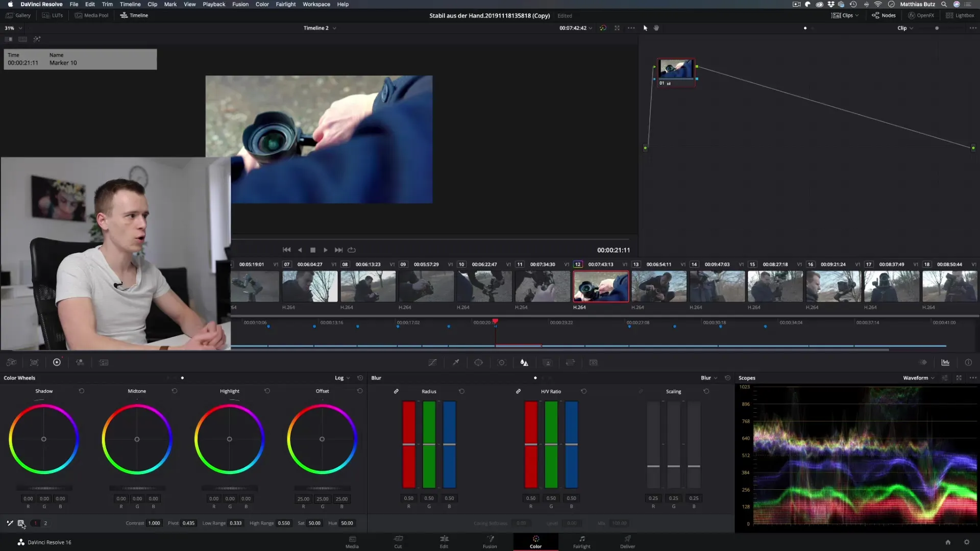
Task: Switch to the Edit page tab
Action: (444, 542)
